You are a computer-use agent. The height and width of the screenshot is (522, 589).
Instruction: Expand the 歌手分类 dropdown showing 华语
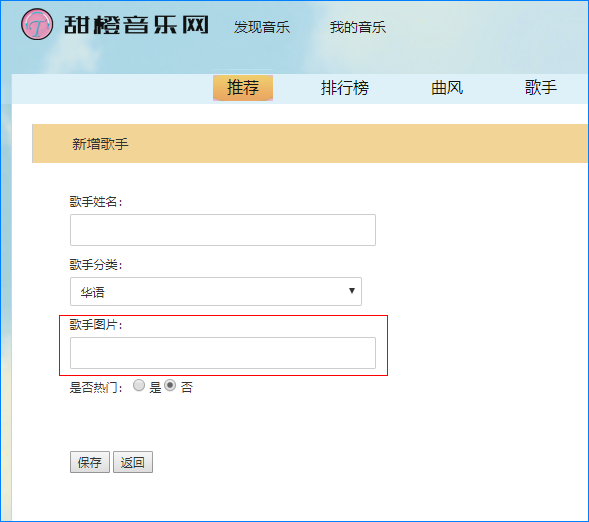(216, 291)
